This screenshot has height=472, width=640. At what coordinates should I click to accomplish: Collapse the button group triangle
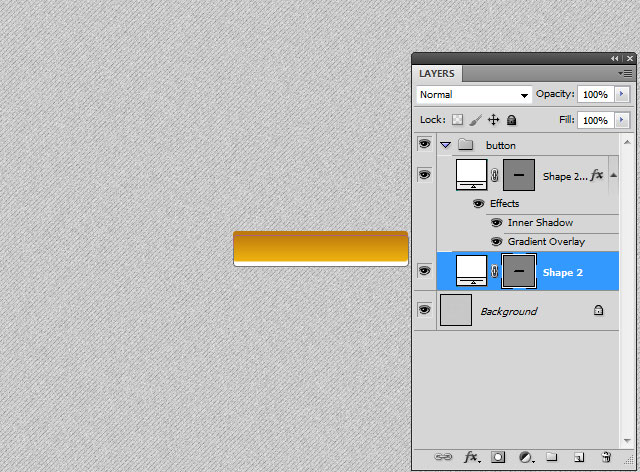tap(445, 145)
